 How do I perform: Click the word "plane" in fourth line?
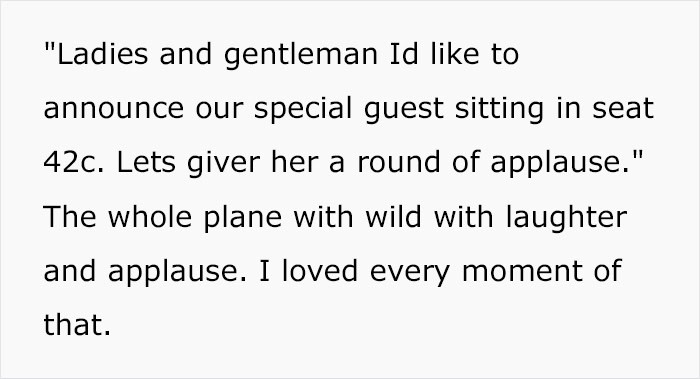coord(243,219)
